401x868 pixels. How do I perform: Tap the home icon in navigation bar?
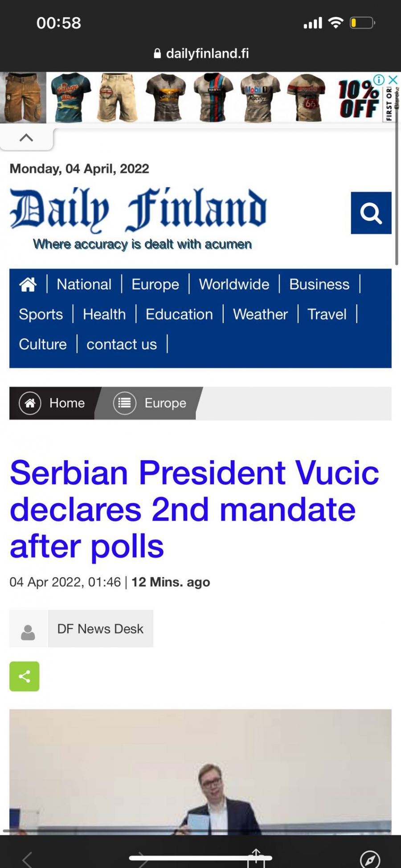click(28, 284)
